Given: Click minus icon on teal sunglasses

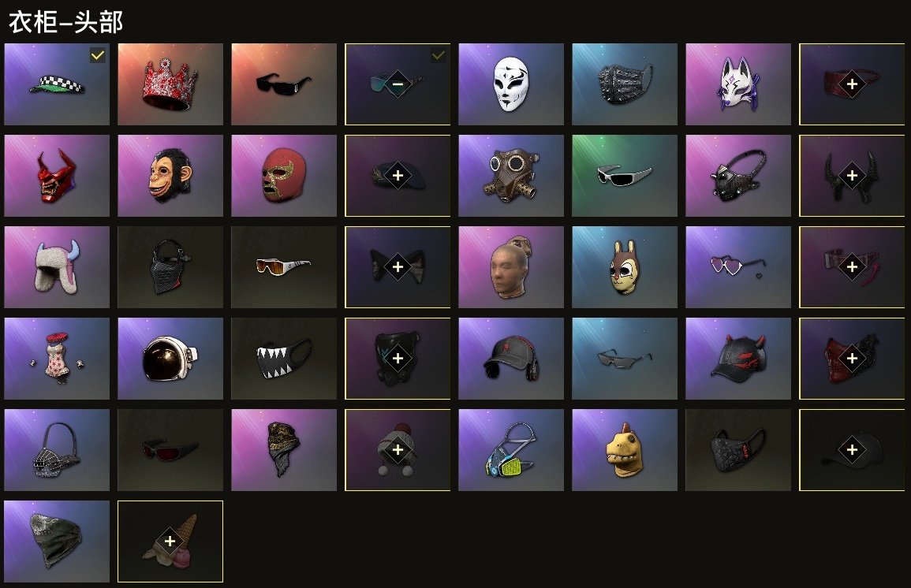Looking at the screenshot, I should tap(398, 84).
